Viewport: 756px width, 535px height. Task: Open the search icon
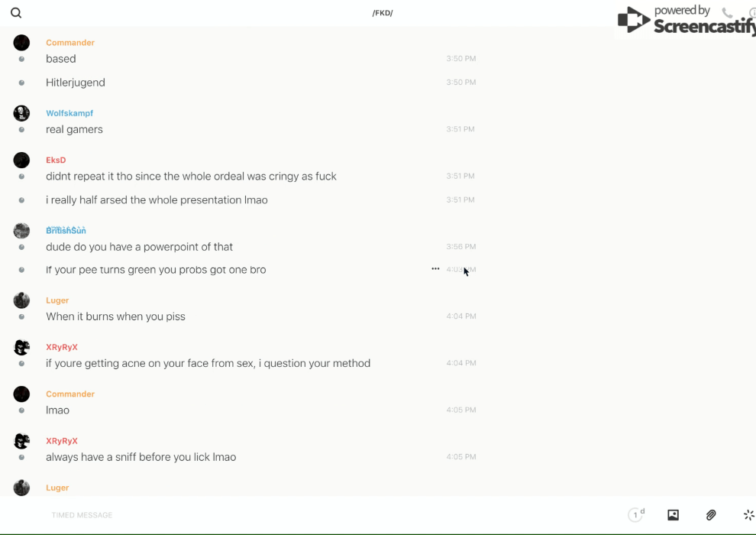point(16,13)
